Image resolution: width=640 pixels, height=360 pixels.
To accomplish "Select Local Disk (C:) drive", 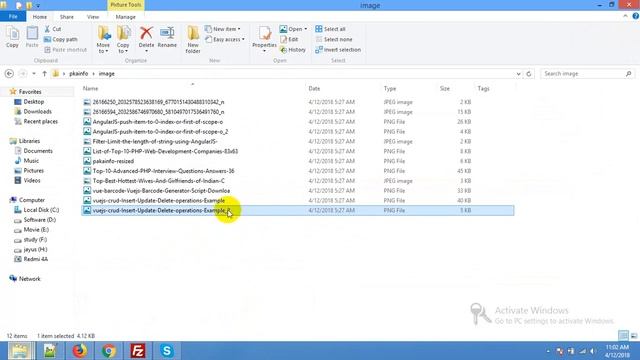I will [x=37, y=210].
